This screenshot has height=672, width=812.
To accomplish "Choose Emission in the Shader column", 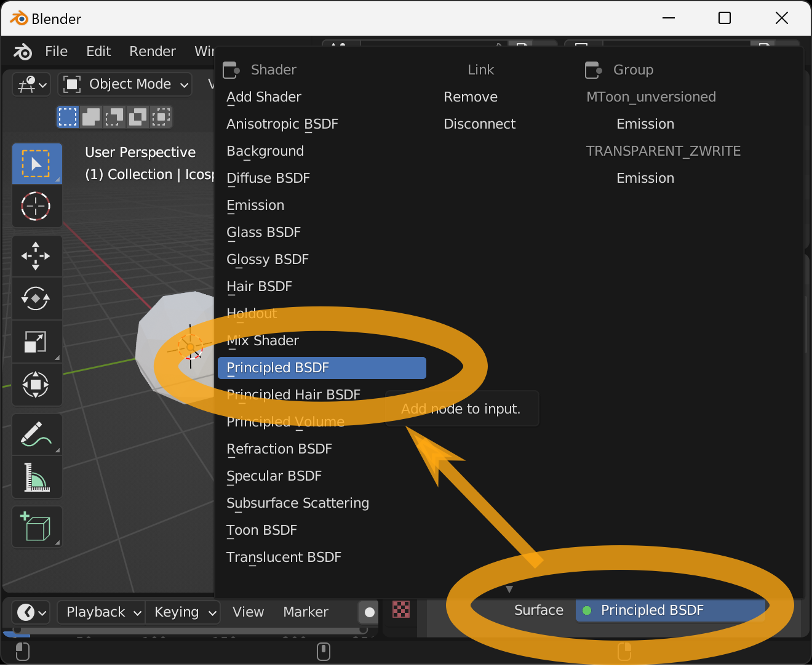I will click(x=255, y=206).
